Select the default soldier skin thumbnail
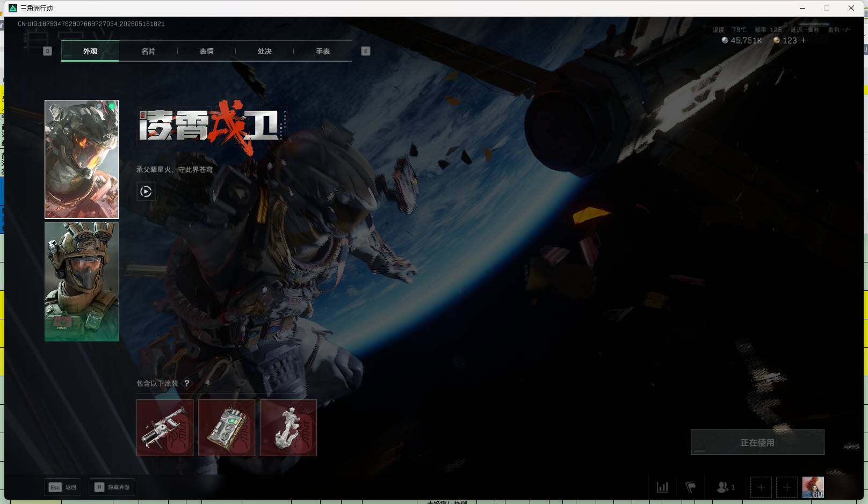Image resolution: width=868 pixels, height=504 pixels. coord(82,282)
